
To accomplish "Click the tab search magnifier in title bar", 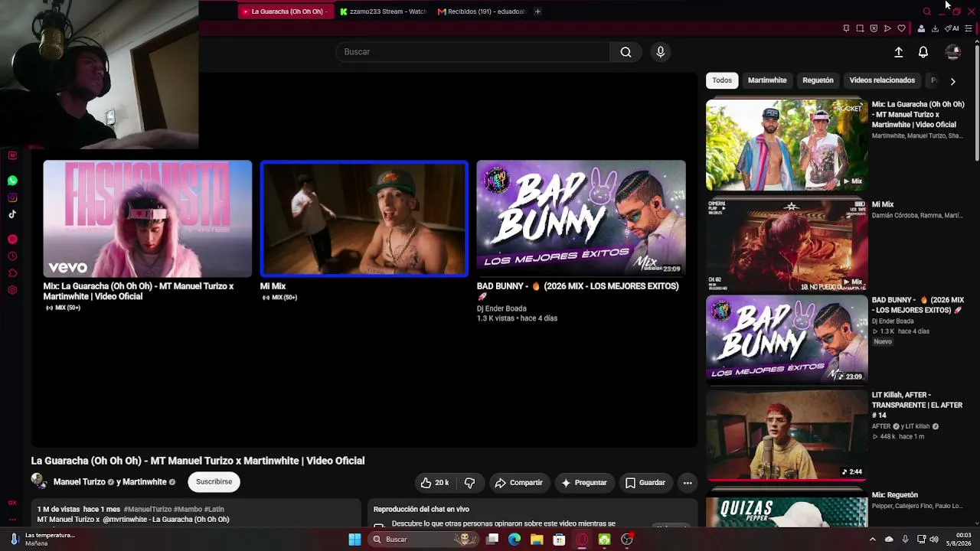I will (x=926, y=11).
